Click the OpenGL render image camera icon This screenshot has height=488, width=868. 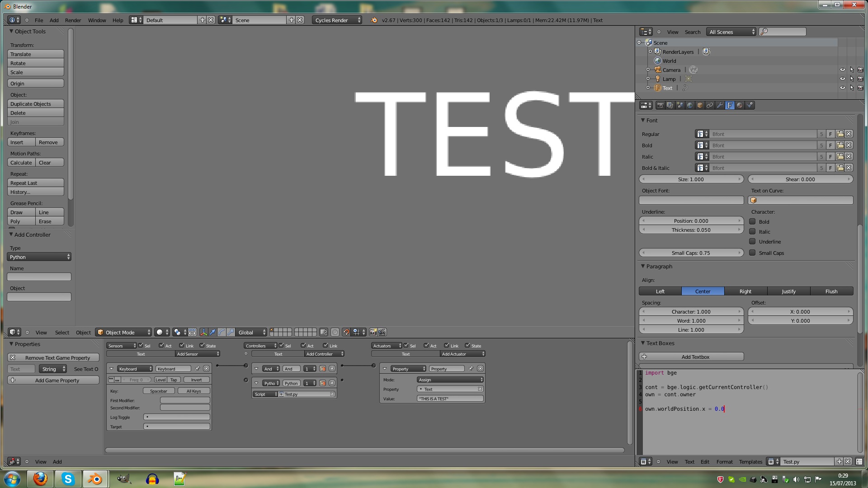pyautogui.click(x=373, y=332)
